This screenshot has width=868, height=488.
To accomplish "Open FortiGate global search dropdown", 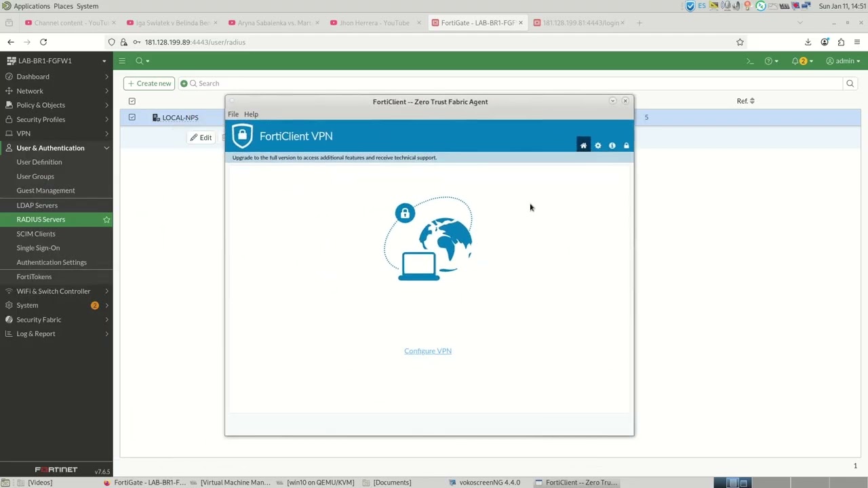I will (x=142, y=61).
